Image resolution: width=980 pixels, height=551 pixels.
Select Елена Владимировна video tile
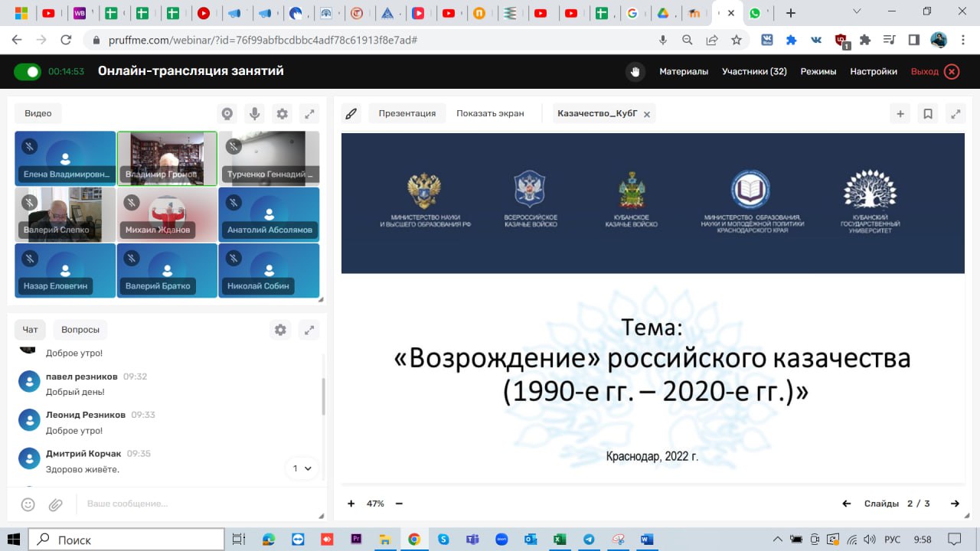pyautogui.click(x=65, y=158)
